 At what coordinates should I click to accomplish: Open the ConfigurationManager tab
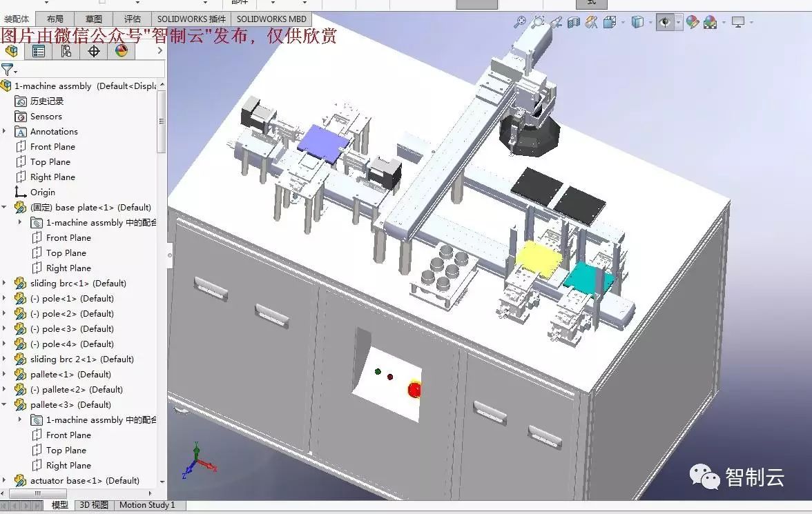[66, 51]
